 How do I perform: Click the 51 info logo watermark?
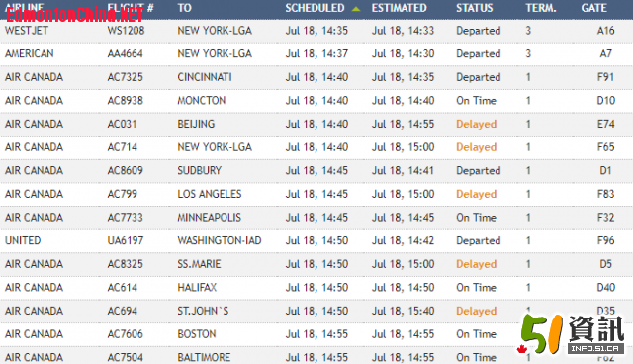(572, 334)
